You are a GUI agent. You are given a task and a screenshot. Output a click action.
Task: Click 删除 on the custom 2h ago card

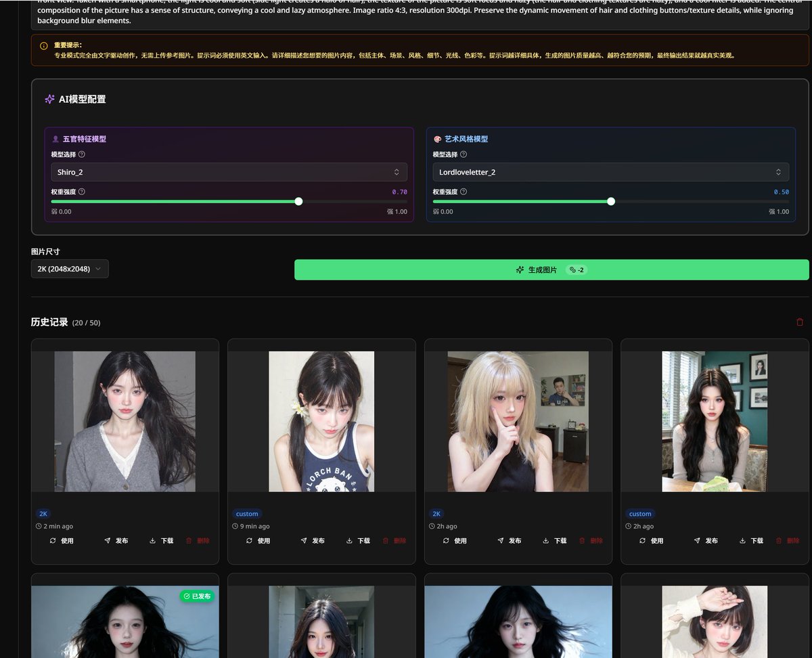pyautogui.click(x=788, y=541)
